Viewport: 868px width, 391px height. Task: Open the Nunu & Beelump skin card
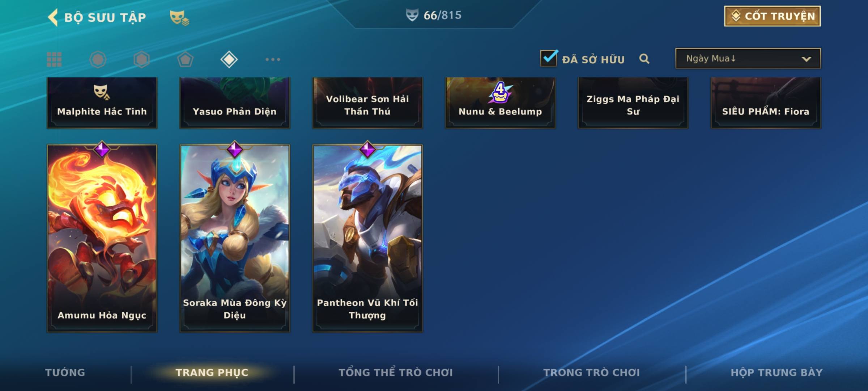[500, 102]
